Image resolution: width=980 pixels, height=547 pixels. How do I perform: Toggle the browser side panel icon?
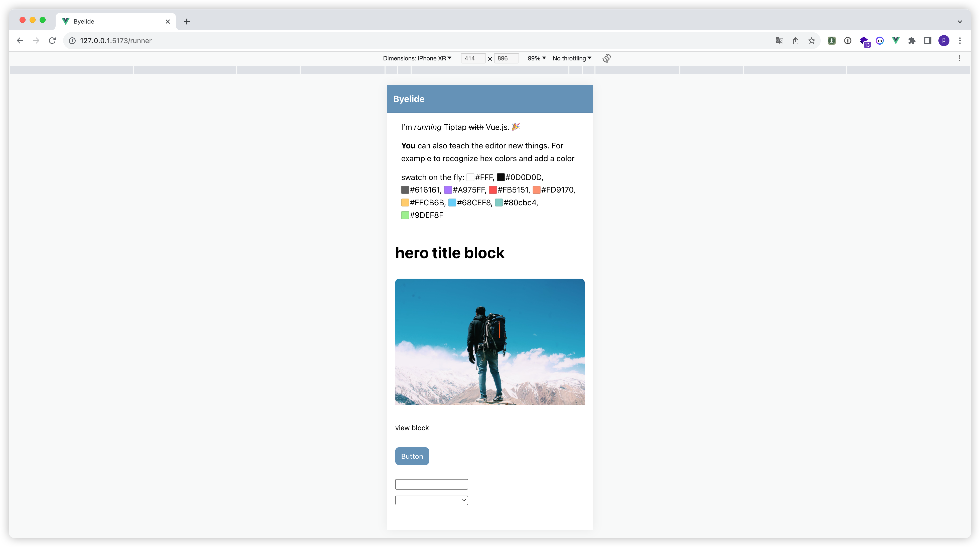pyautogui.click(x=928, y=41)
